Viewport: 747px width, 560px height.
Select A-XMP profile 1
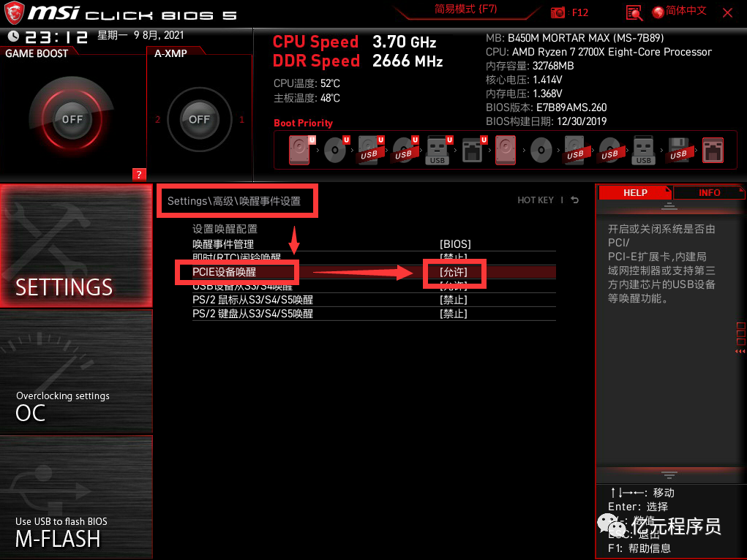click(241, 119)
